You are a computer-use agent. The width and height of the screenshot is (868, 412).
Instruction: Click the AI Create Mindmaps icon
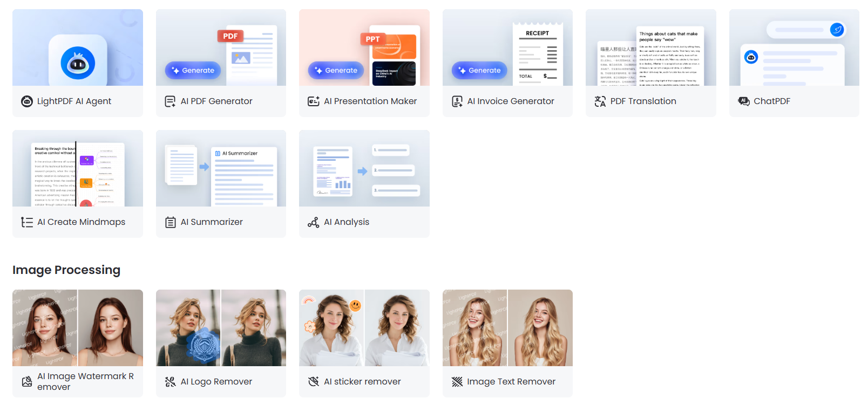[27, 222]
